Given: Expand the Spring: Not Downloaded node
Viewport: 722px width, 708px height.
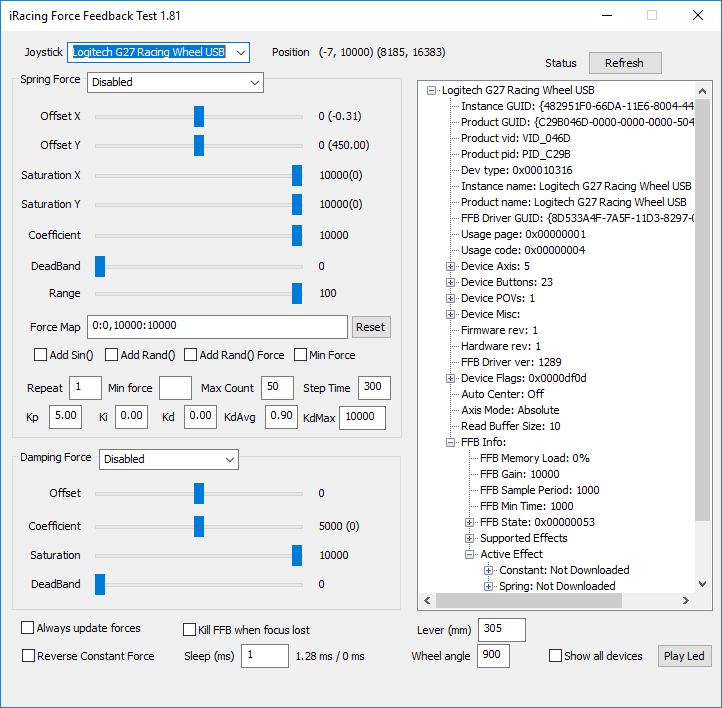Looking at the screenshot, I should pyautogui.click(x=489, y=586).
